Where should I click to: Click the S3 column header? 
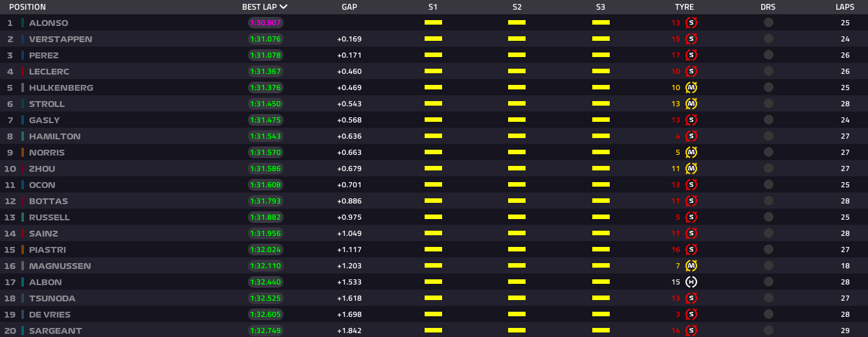pos(601,7)
